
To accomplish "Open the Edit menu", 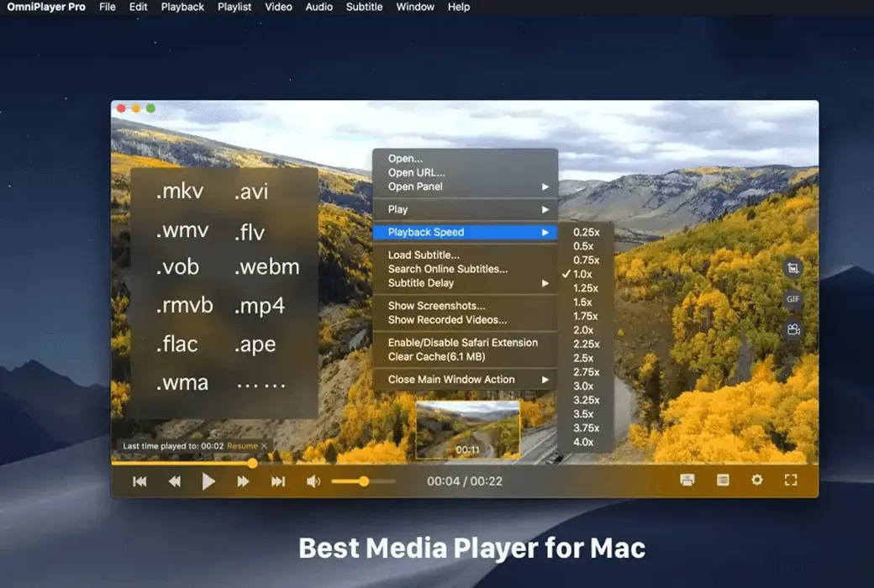I will [138, 7].
